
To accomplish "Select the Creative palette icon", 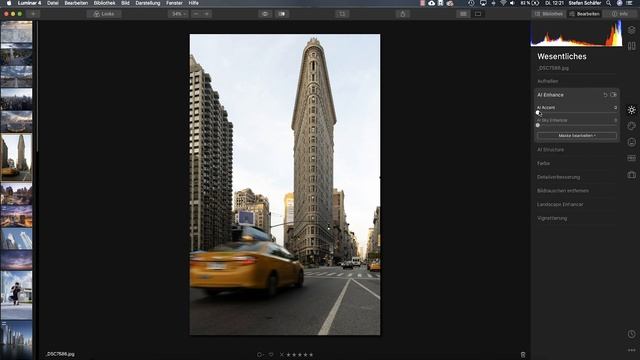I will 631,126.
